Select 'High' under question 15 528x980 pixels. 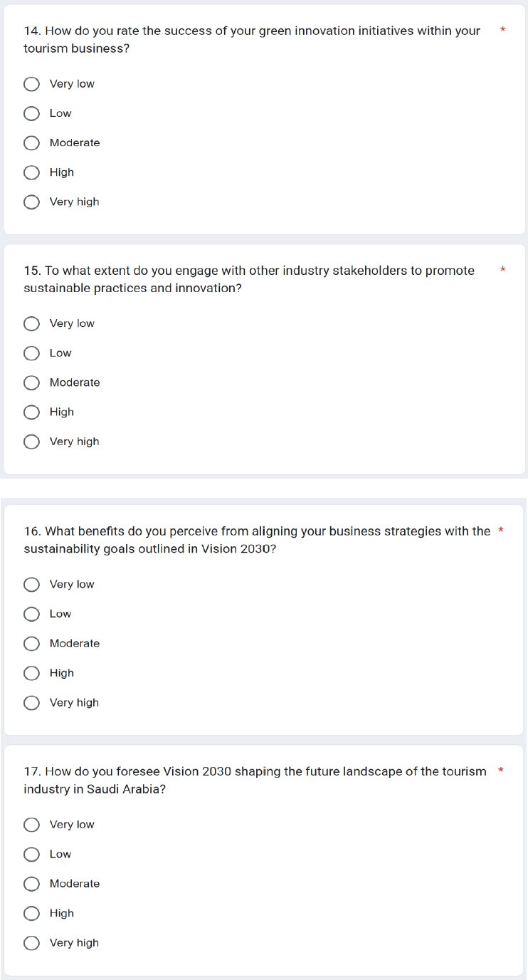click(x=31, y=412)
